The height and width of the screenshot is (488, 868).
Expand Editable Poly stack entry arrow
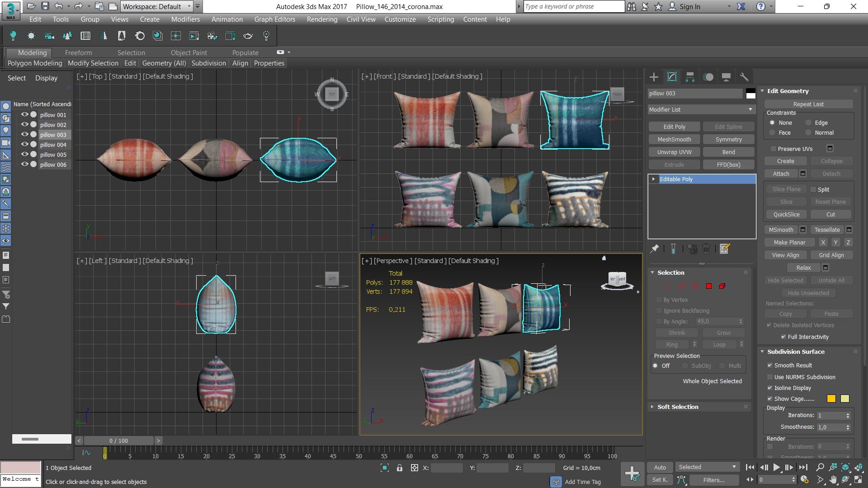pos(653,179)
